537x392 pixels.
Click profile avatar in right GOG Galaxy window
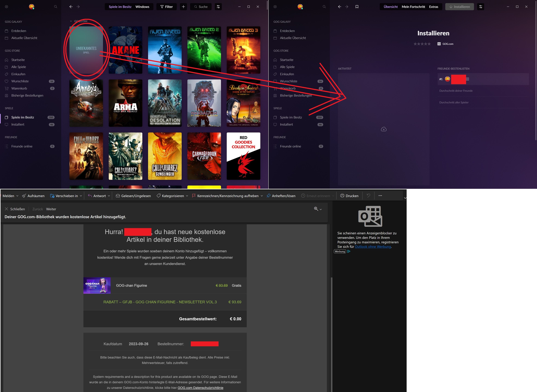pos(300,7)
